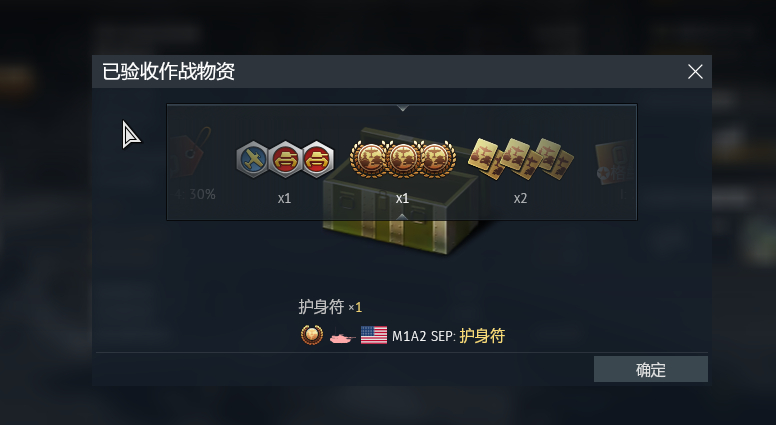The height and width of the screenshot is (425, 776).
Task: Click the center golden laurel wager medal
Action: [403, 159]
